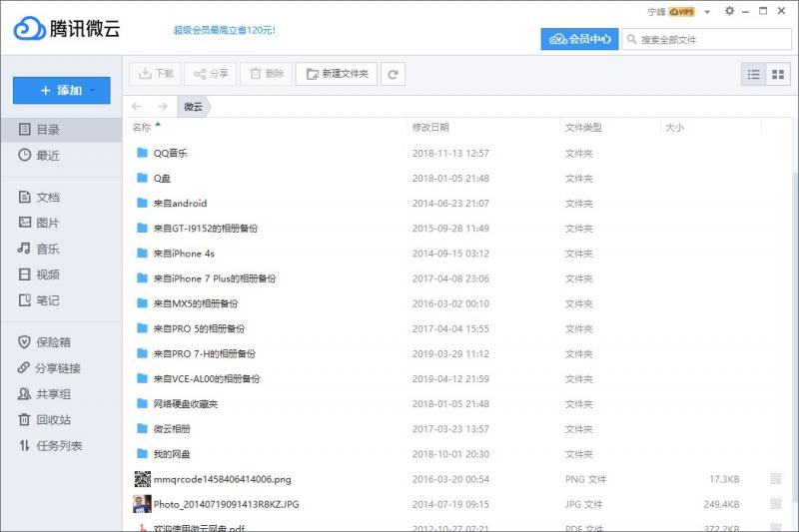Select the 2019-04-12 21:59 date cell
This screenshot has width=799, height=532.
coord(450,378)
